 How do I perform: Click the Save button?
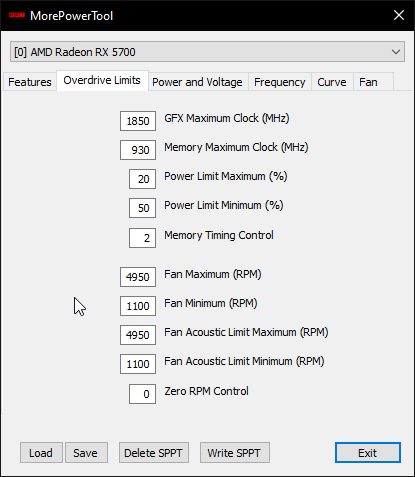pos(86,453)
